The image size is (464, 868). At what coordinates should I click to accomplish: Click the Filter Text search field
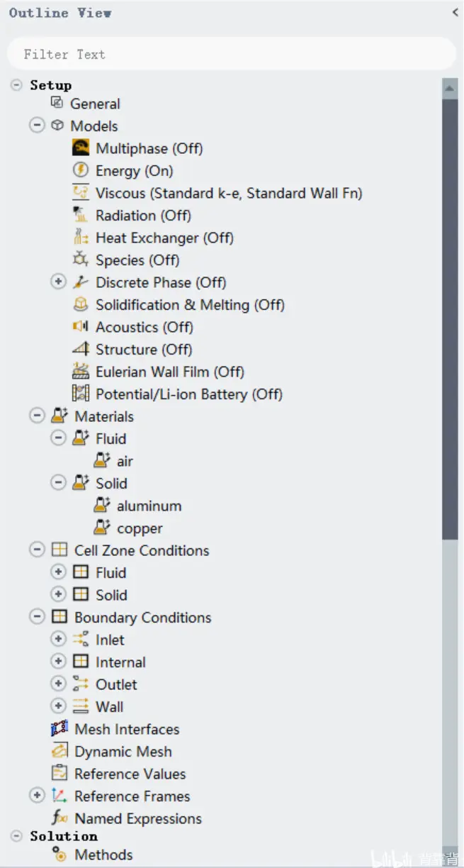(231, 54)
